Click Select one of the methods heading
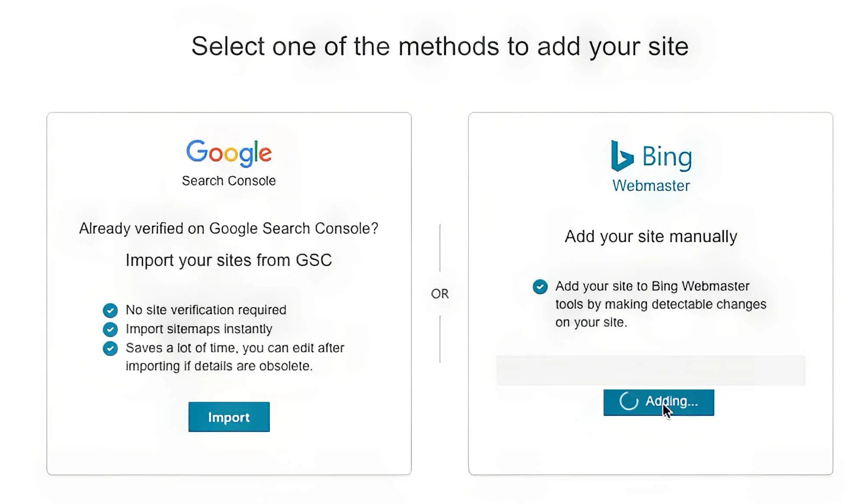865x504 pixels. [x=440, y=46]
